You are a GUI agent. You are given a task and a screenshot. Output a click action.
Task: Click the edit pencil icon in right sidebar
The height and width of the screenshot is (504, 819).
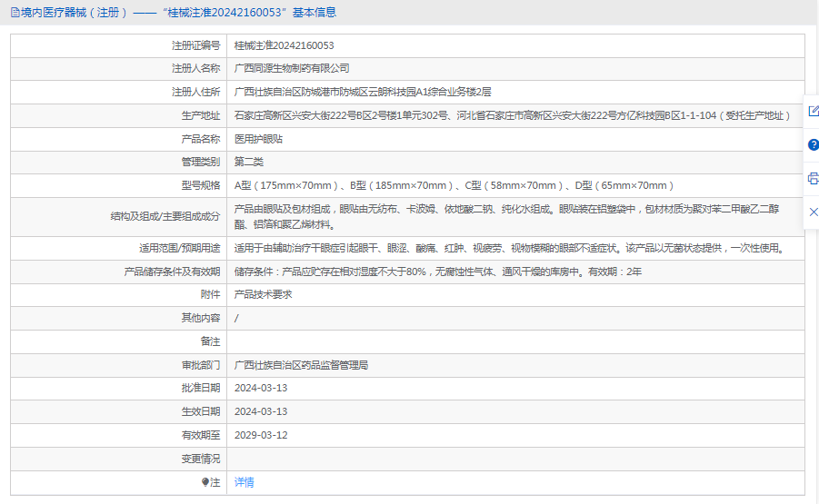[x=813, y=111]
